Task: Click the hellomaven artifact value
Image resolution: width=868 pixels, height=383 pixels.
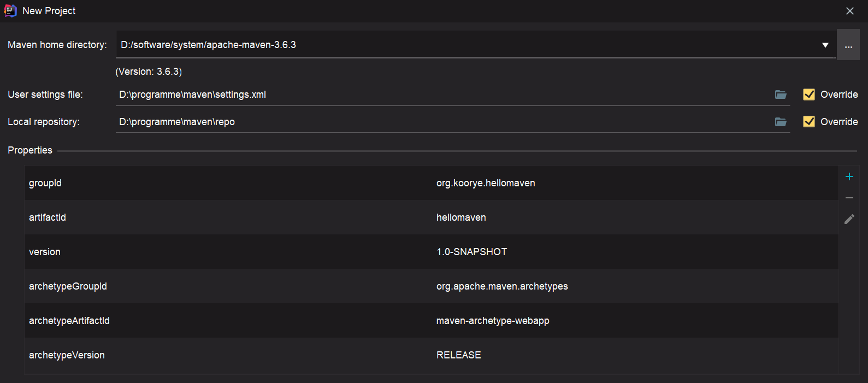Action: coord(461,217)
